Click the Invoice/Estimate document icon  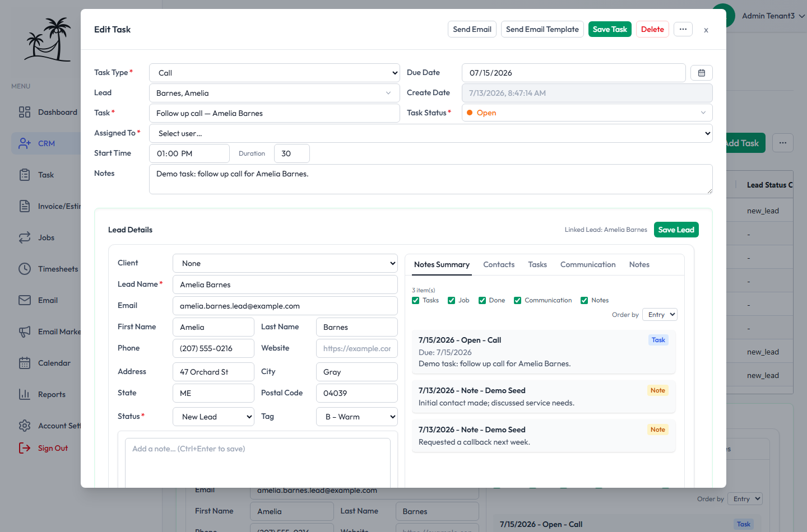pyautogui.click(x=25, y=206)
